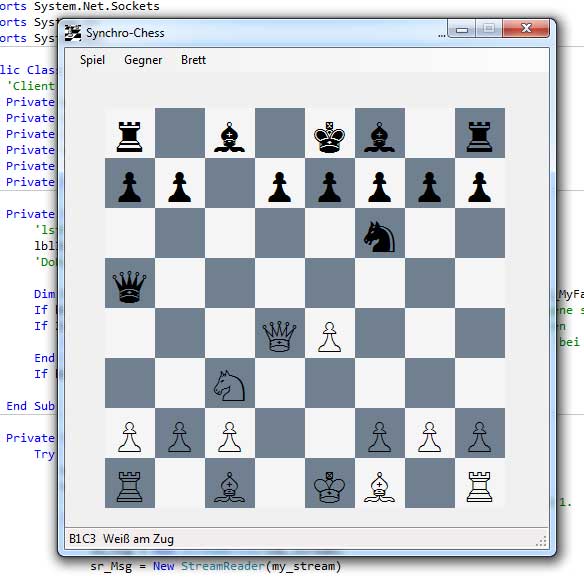Click 'sr_Msg' in the code editor

pos(111,566)
